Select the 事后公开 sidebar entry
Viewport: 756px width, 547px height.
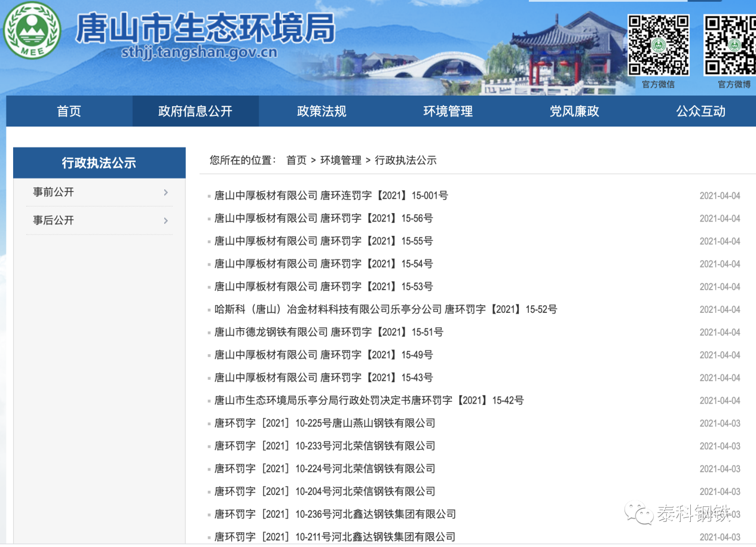pos(54,220)
